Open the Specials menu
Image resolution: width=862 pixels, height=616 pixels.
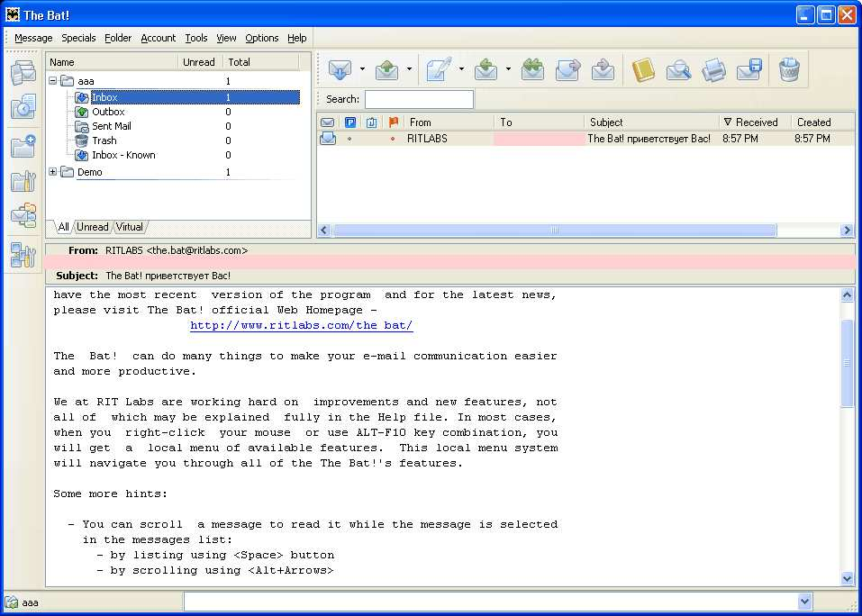pos(78,38)
